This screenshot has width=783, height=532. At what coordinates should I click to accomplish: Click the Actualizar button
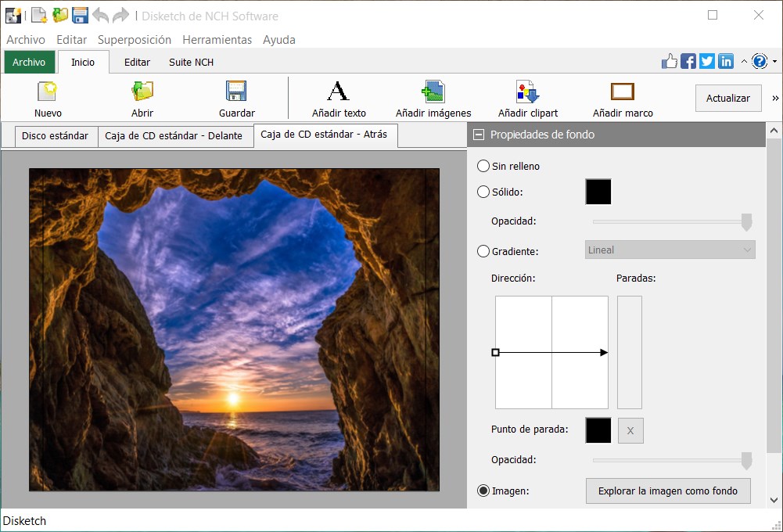(727, 98)
